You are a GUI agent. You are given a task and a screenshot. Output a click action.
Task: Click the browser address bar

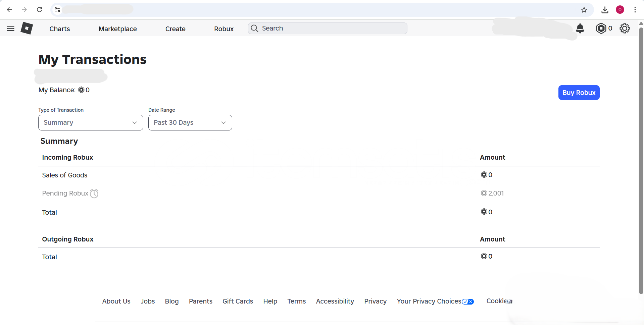coord(322,10)
